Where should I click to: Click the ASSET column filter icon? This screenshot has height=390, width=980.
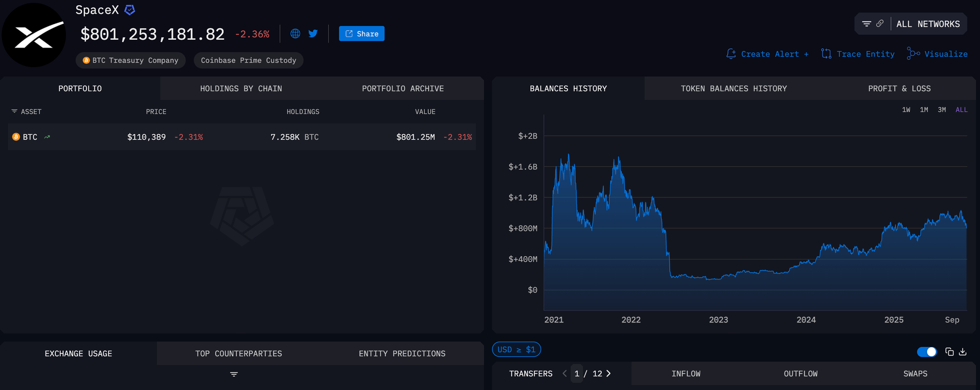click(14, 112)
